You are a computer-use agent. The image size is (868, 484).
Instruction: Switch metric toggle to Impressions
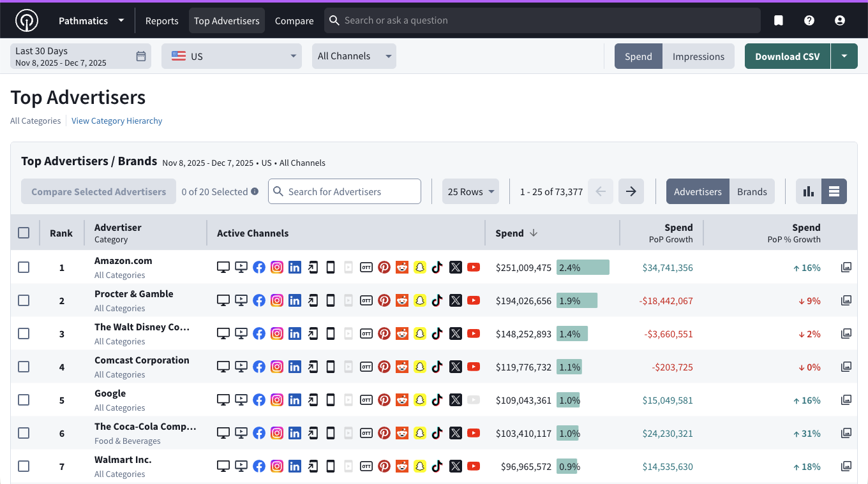(699, 56)
